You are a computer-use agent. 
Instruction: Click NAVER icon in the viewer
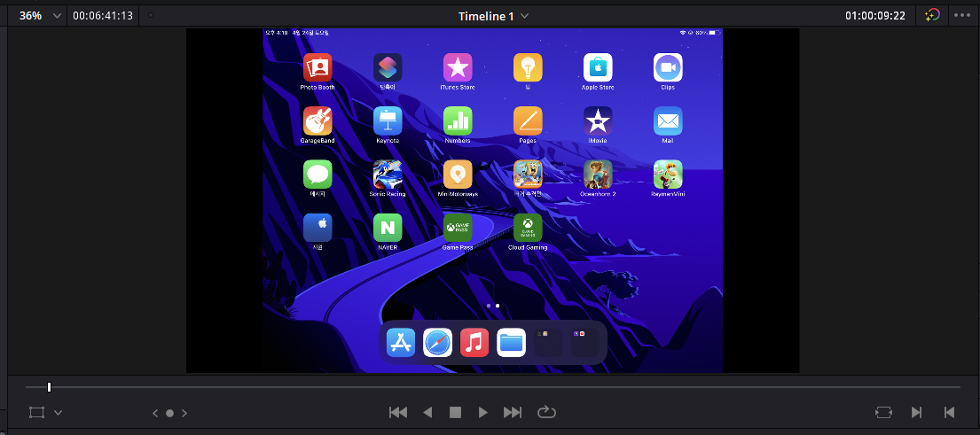click(388, 228)
